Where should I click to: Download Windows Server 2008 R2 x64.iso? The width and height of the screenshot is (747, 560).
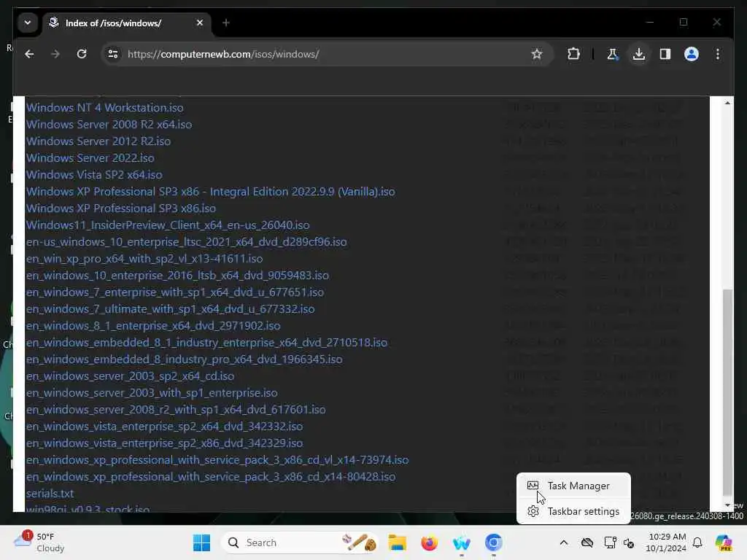[x=109, y=124]
